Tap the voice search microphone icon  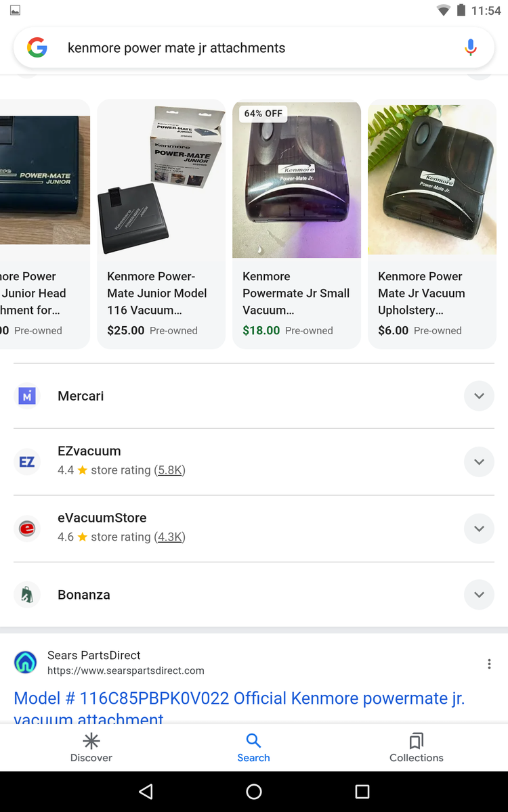[x=471, y=48]
